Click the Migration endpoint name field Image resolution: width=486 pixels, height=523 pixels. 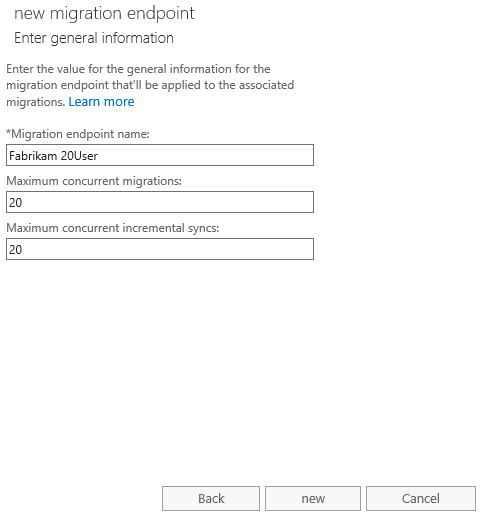tap(160, 155)
